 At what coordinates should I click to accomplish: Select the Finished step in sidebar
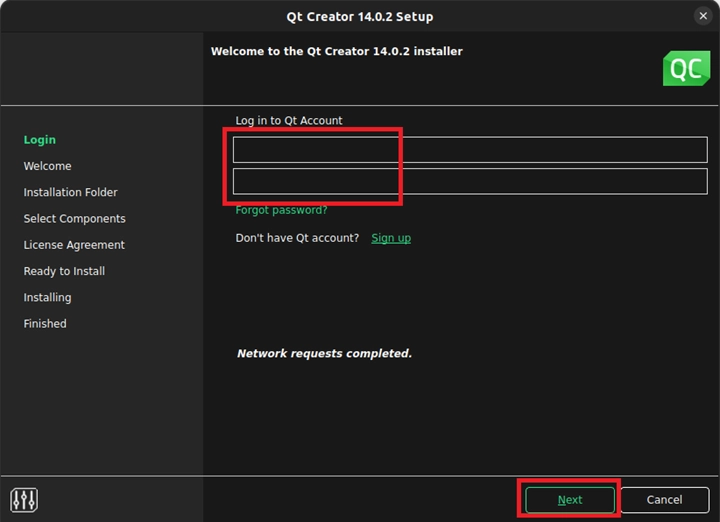(x=45, y=324)
